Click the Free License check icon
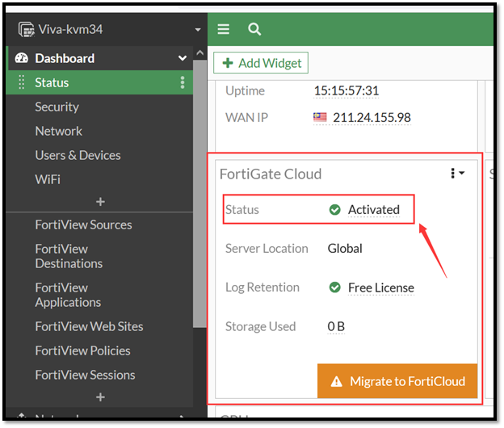This screenshot has height=428, width=504. [335, 287]
